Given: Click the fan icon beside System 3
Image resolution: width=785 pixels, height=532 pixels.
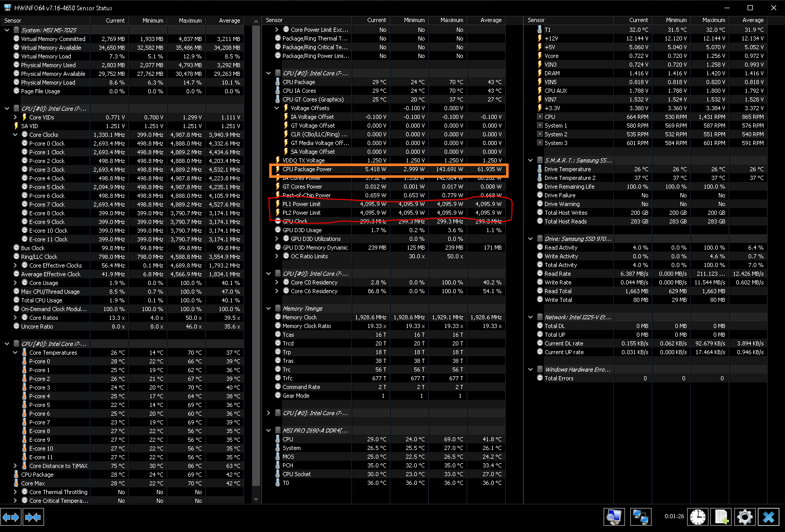Looking at the screenshot, I should tap(539, 143).
